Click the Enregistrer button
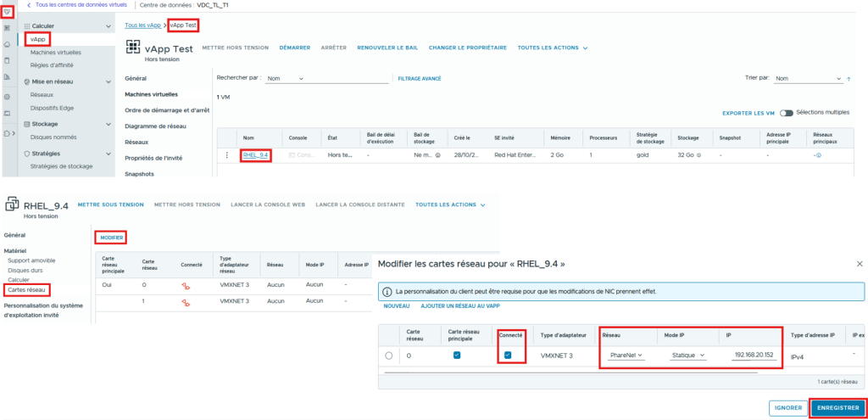The image size is (868, 420). (837, 408)
